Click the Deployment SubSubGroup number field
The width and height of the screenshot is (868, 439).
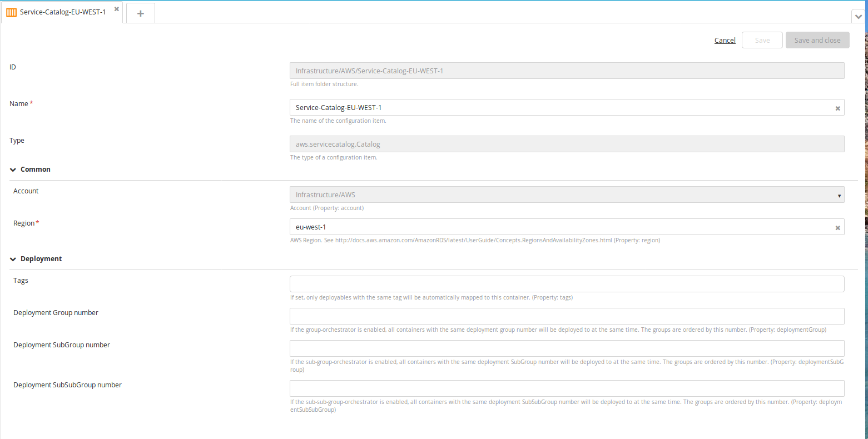pos(566,388)
